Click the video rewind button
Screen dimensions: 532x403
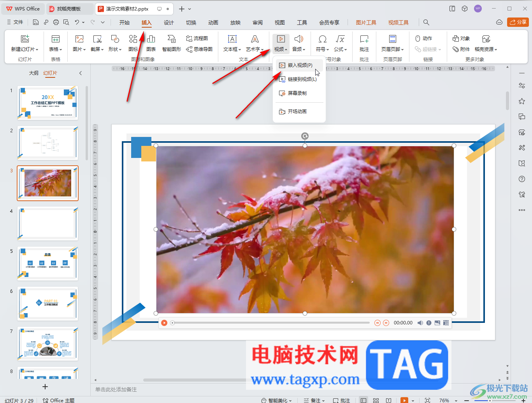(377, 323)
